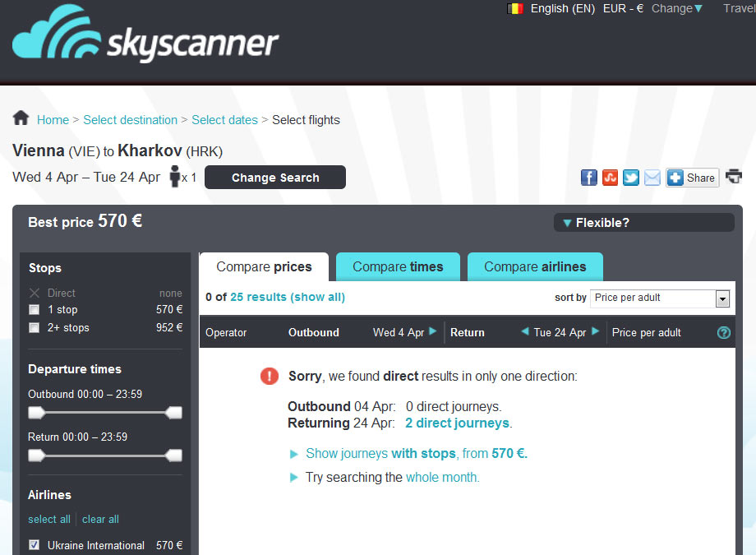The image size is (756, 555).
Task: Click the Skyscanner logo
Action: [x=145, y=33]
